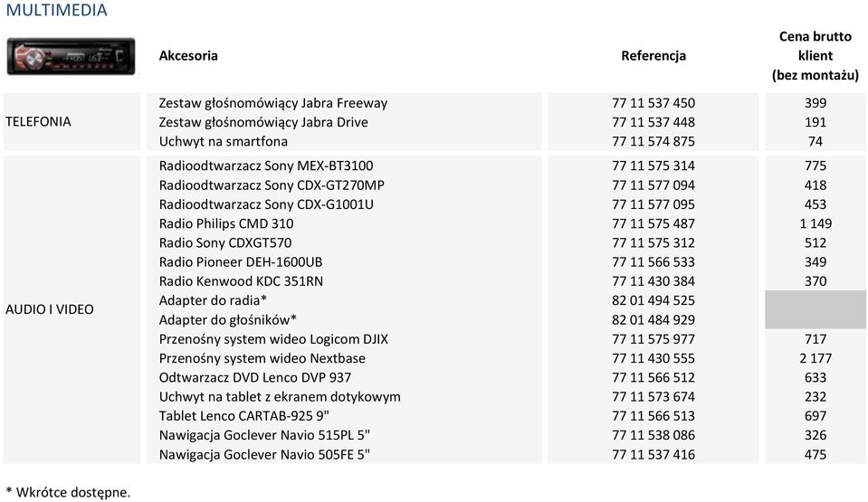Select Tablet Lenco CARTAB-925 9" item
Image resolution: width=868 pixels, height=502 pixels.
point(243,416)
